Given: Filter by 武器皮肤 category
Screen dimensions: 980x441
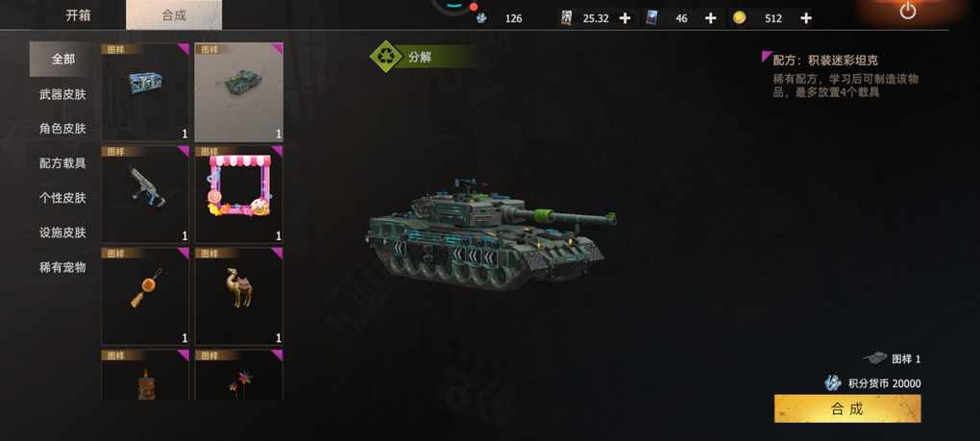Looking at the screenshot, I should coord(62,94).
